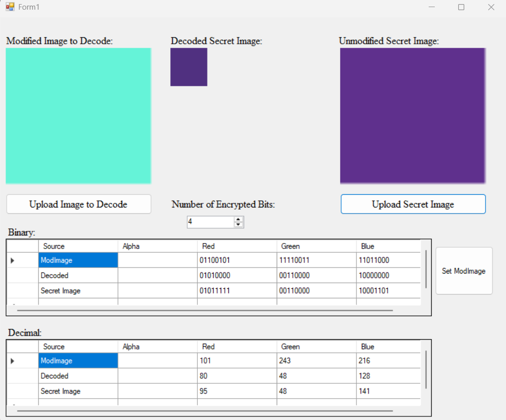Click the Blue column header in Decimal table
The height and width of the screenshot is (420, 506).
coord(388,347)
